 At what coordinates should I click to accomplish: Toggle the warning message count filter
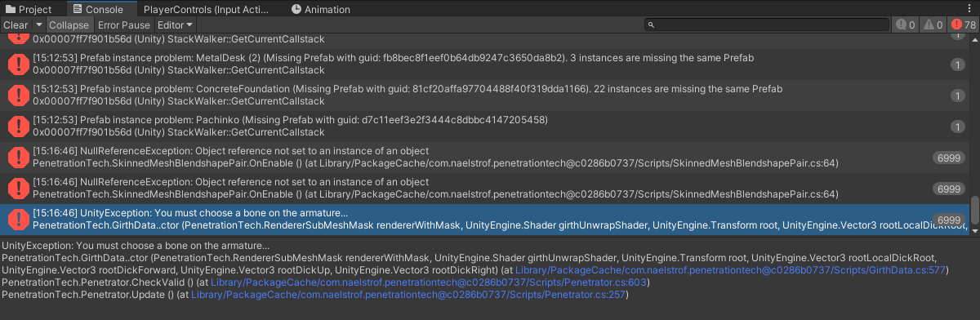click(x=933, y=25)
